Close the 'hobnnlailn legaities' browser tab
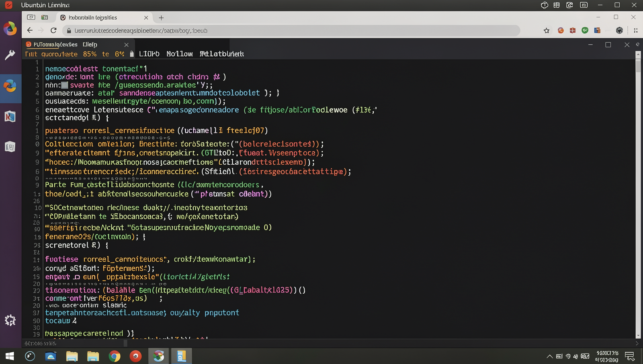Viewport: 643px width, 364px height. [146, 18]
